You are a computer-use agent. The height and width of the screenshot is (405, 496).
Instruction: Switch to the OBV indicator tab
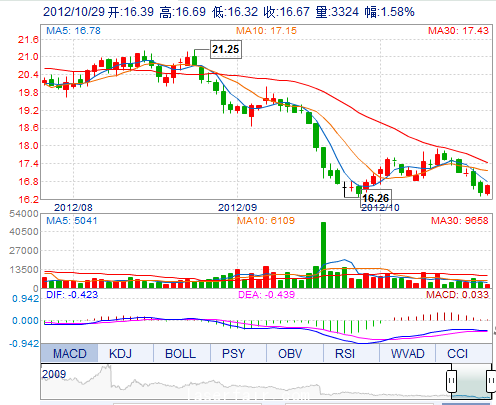(x=290, y=353)
